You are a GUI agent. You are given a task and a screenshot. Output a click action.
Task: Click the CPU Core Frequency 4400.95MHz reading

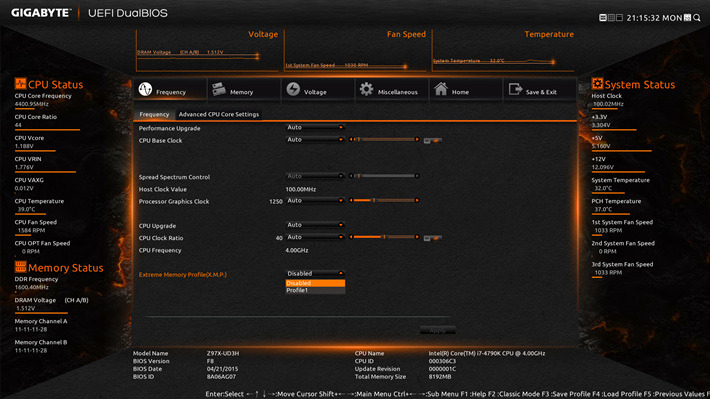click(31, 104)
